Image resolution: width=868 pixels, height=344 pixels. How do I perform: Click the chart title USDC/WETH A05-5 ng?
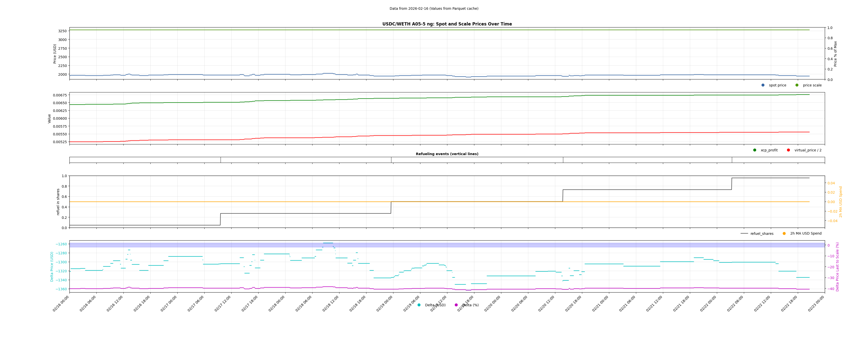[x=447, y=24]
